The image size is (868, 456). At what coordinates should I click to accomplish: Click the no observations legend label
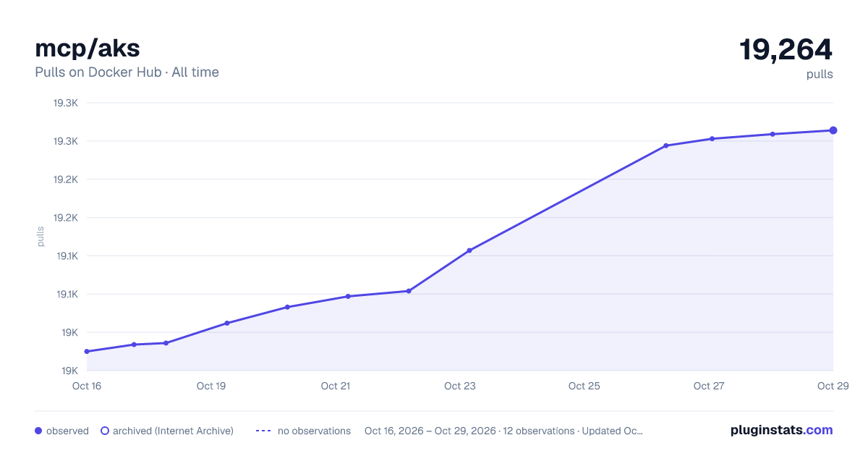[314, 431]
